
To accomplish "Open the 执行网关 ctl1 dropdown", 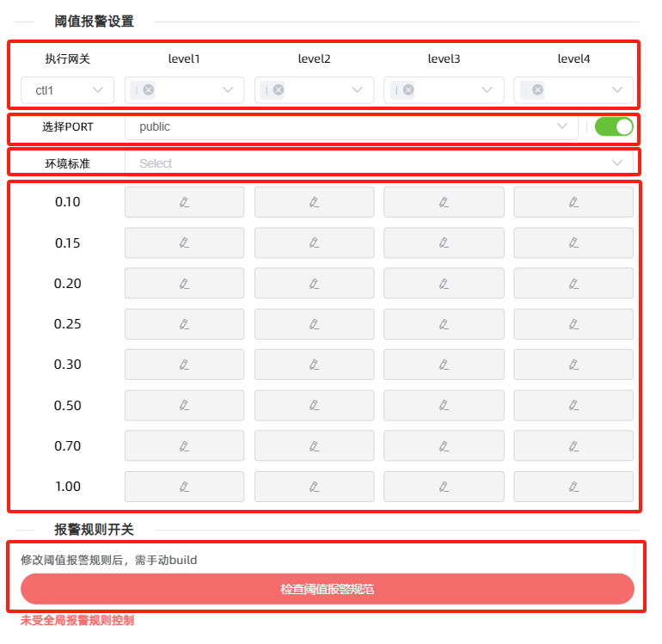I will [x=68, y=89].
